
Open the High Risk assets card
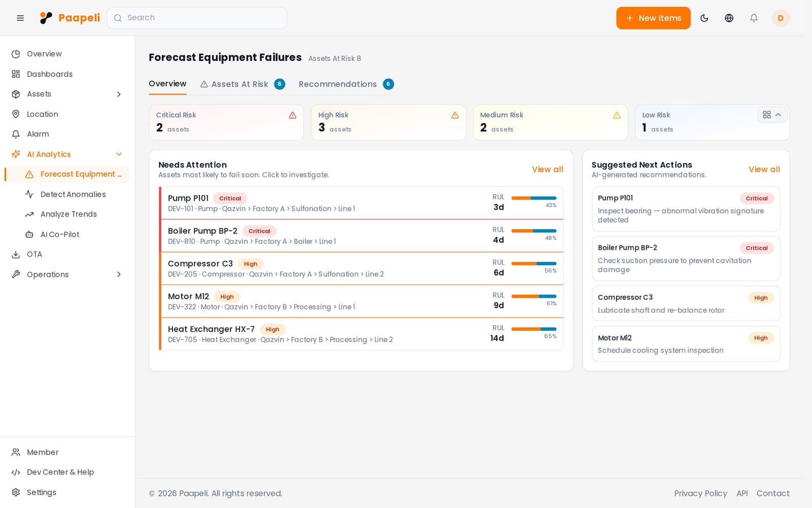[x=388, y=122]
